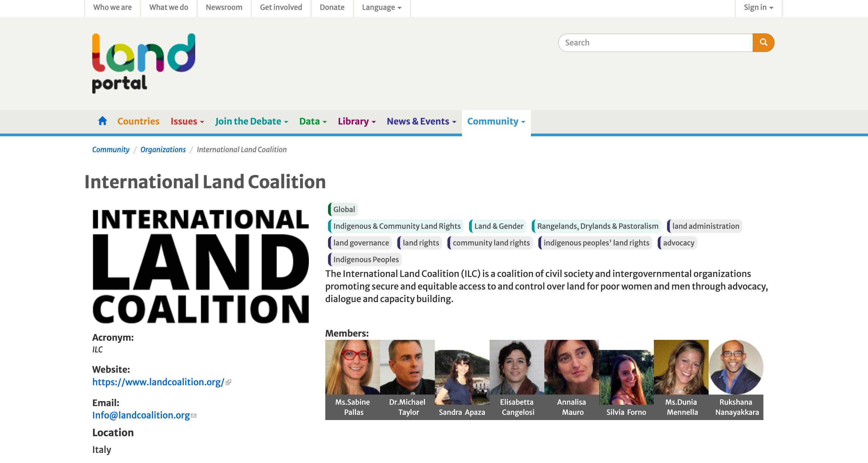Image resolution: width=868 pixels, height=463 pixels.
Task: Click the ILC description paragraph
Action: pyautogui.click(x=547, y=286)
